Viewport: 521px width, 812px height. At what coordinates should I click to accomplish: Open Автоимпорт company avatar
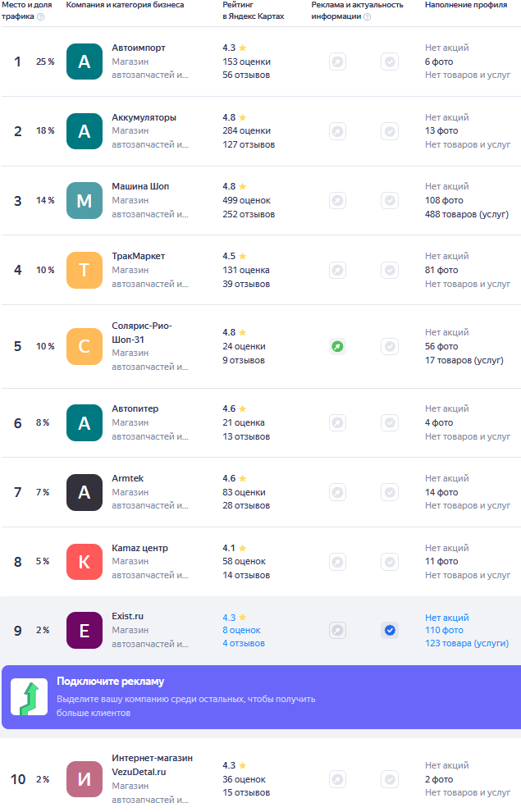85,62
